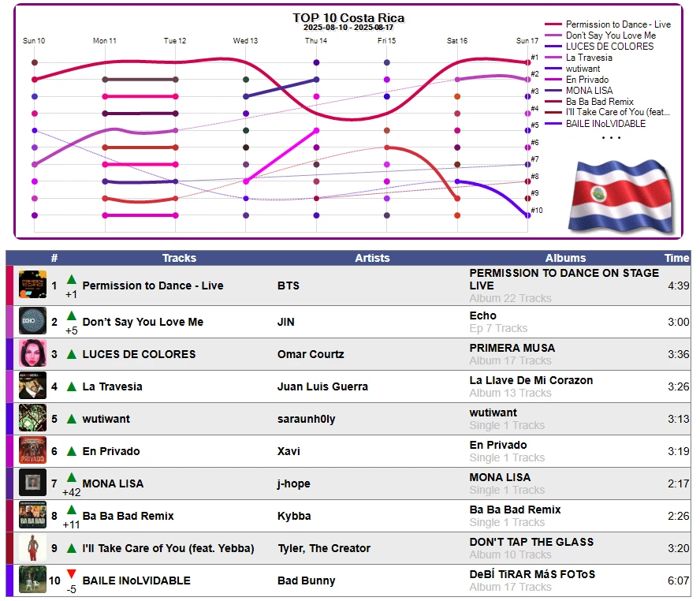Open the En Privado cover thumbnail
700x601 pixels.
click(x=32, y=450)
